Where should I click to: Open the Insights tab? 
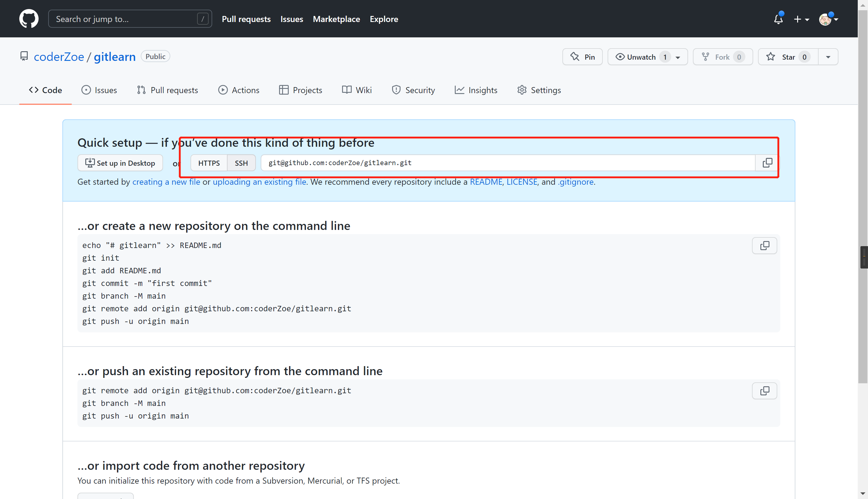476,90
